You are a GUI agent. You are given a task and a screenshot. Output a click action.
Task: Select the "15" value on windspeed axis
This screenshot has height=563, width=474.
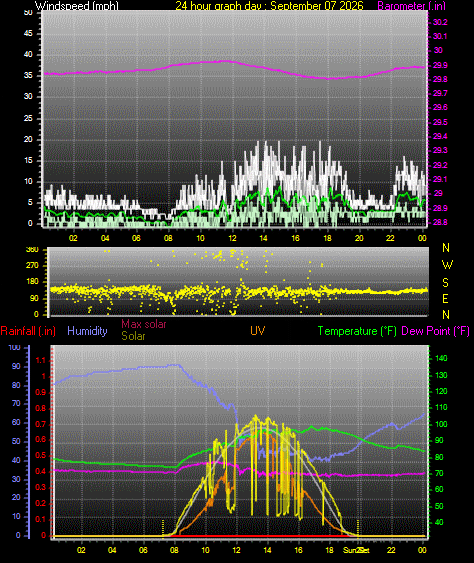(28, 160)
